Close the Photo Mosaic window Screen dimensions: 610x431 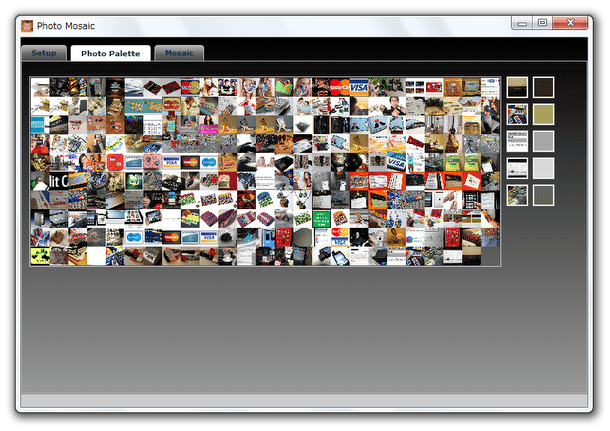tap(570, 23)
